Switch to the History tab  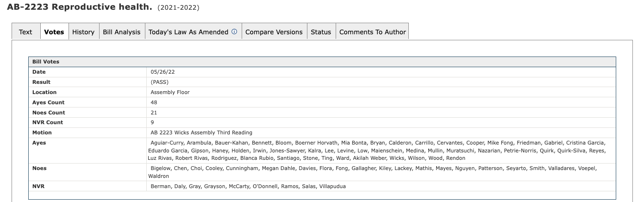(x=83, y=32)
